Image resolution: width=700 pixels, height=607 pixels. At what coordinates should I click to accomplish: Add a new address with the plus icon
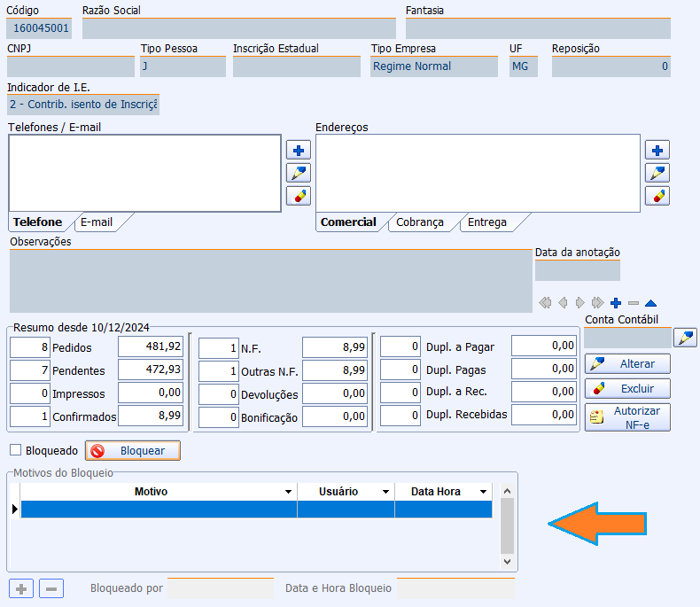(x=657, y=150)
